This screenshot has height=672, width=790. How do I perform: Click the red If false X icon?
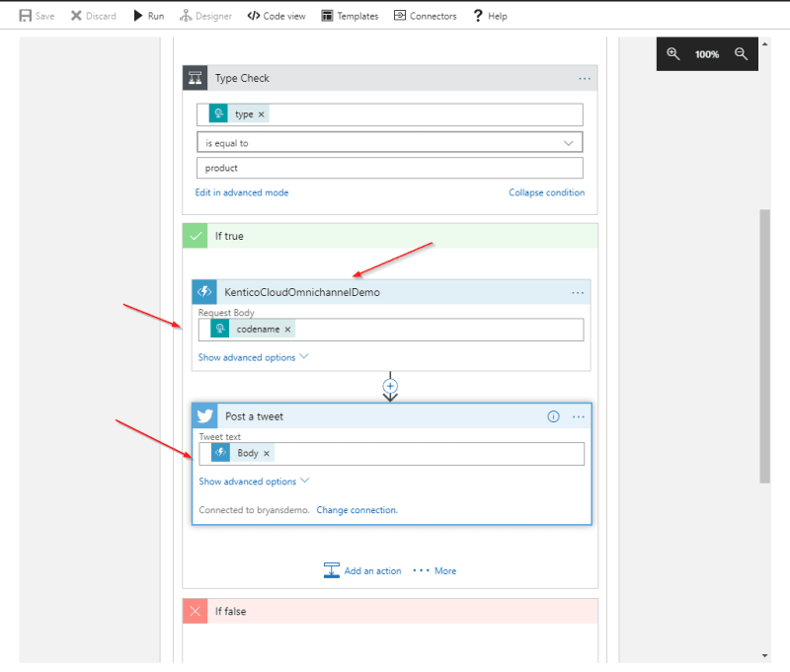pos(195,611)
